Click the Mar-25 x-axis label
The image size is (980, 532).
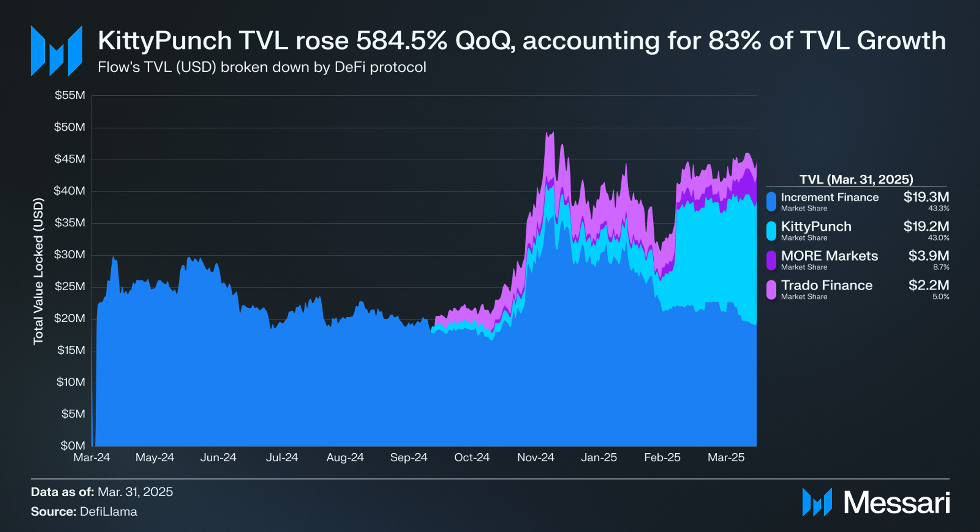(726, 457)
